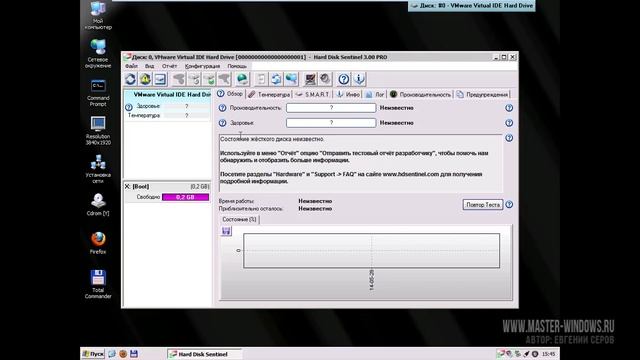Open the Отчёт menu
640x360 pixels.
[x=169, y=66]
